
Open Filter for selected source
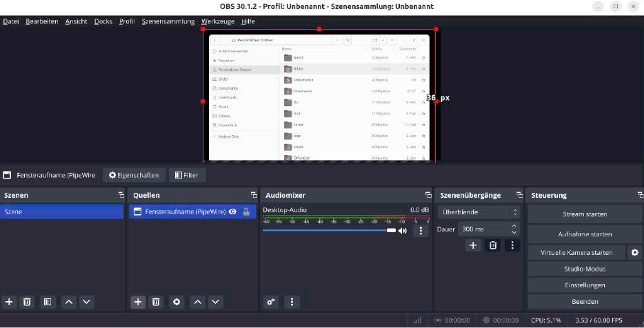click(x=187, y=175)
